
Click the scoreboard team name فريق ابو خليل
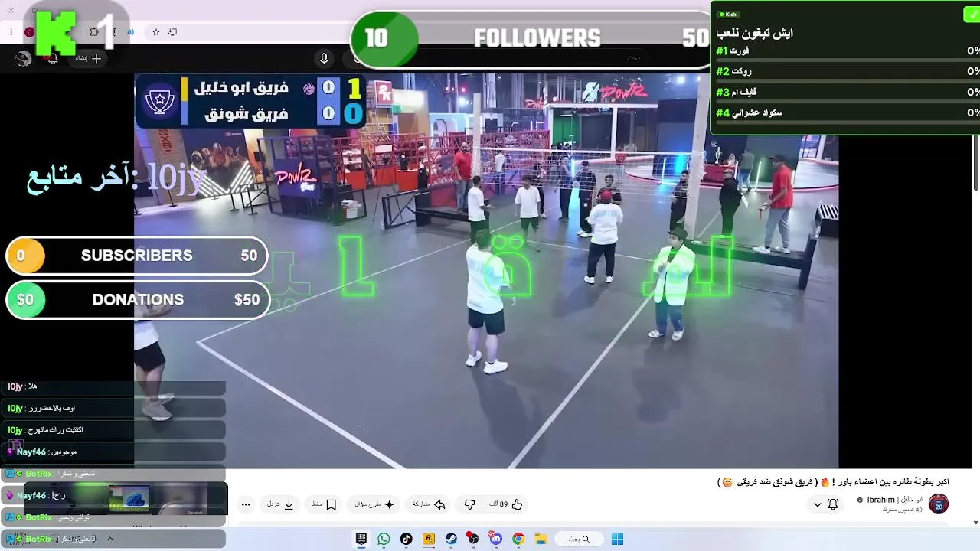pos(240,88)
